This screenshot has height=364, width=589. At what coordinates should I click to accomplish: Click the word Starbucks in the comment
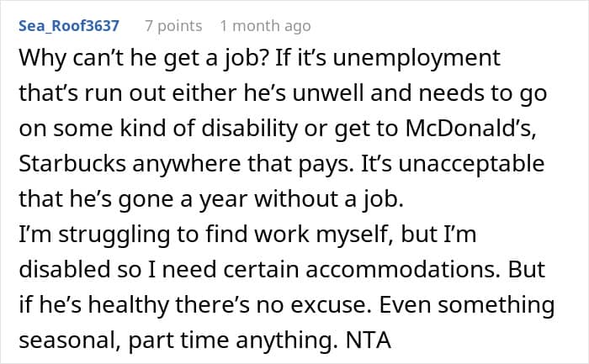[x=72, y=164]
